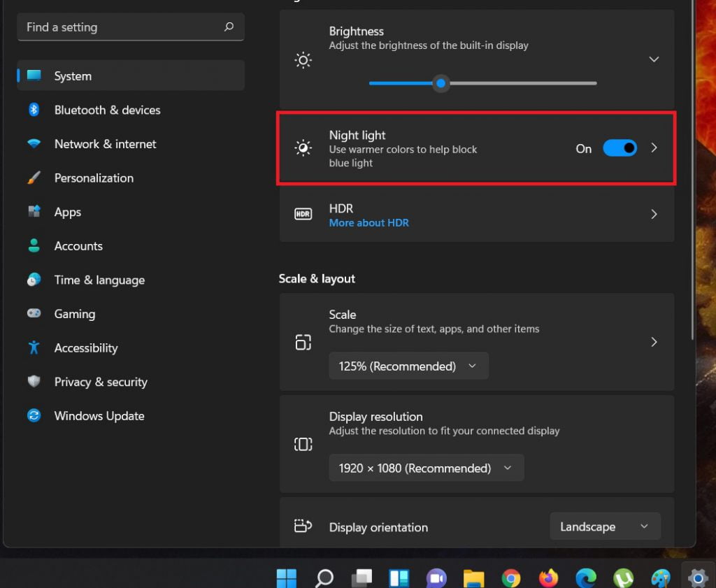Open the Landscape orientation dropdown

(x=605, y=526)
